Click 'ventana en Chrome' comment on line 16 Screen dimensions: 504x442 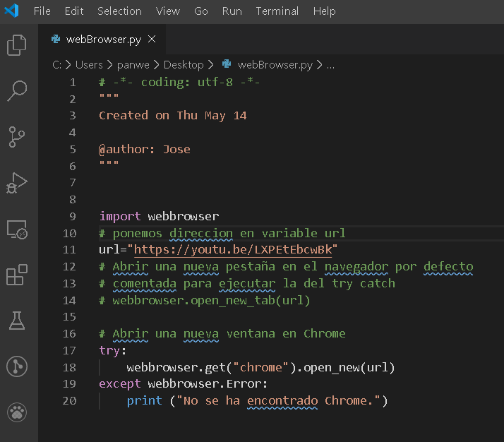click(x=286, y=334)
